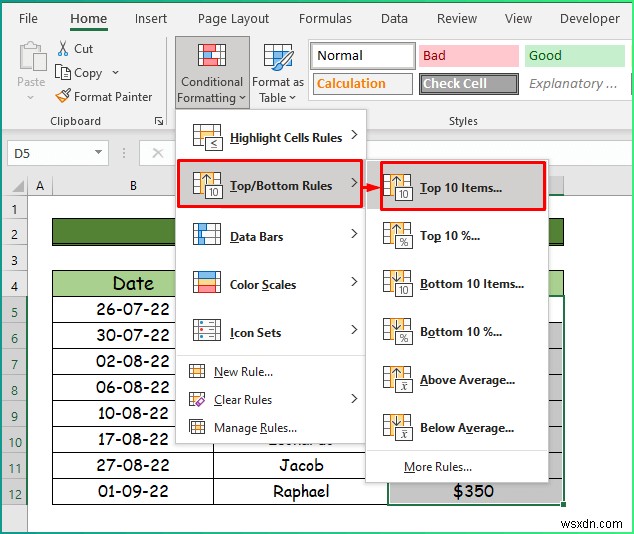
Task: Click the Copy icon
Action: 63,73
